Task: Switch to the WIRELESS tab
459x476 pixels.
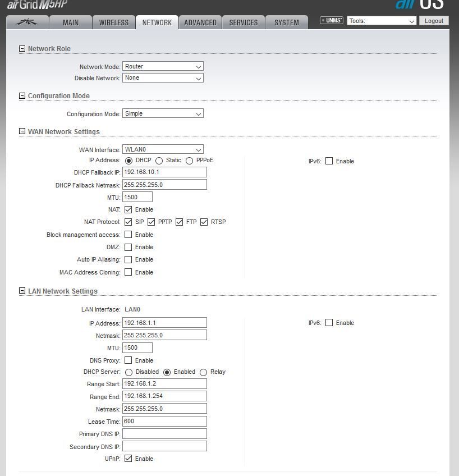Action: (x=114, y=22)
